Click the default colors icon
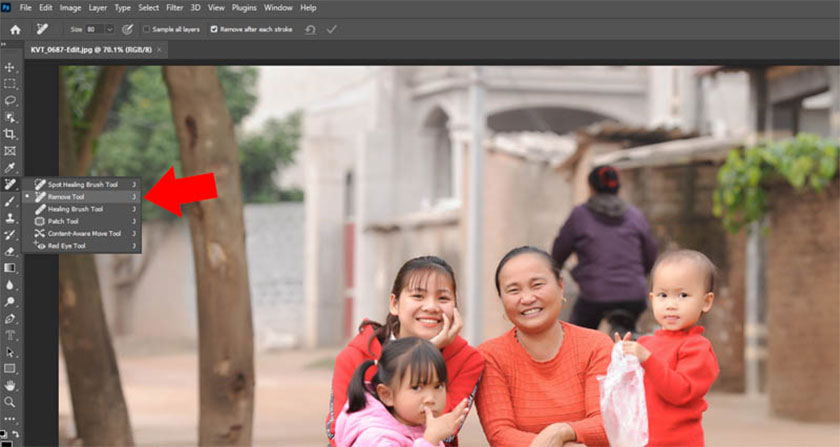Viewport: 840px width, 447px height. [x=3, y=432]
